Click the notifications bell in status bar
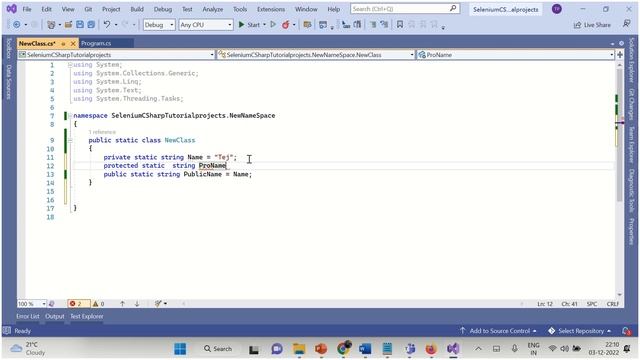This screenshot has width=640, height=360. (627, 331)
